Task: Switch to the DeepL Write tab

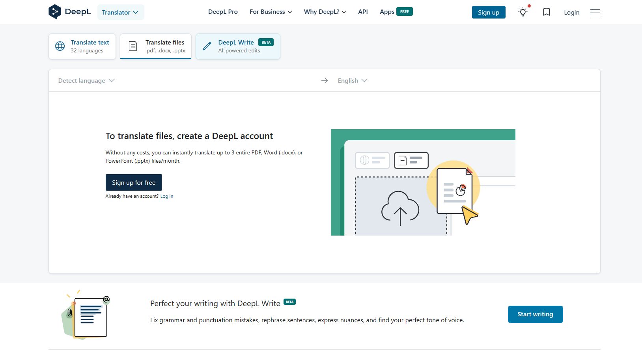Action: click(x=238, y=46)
